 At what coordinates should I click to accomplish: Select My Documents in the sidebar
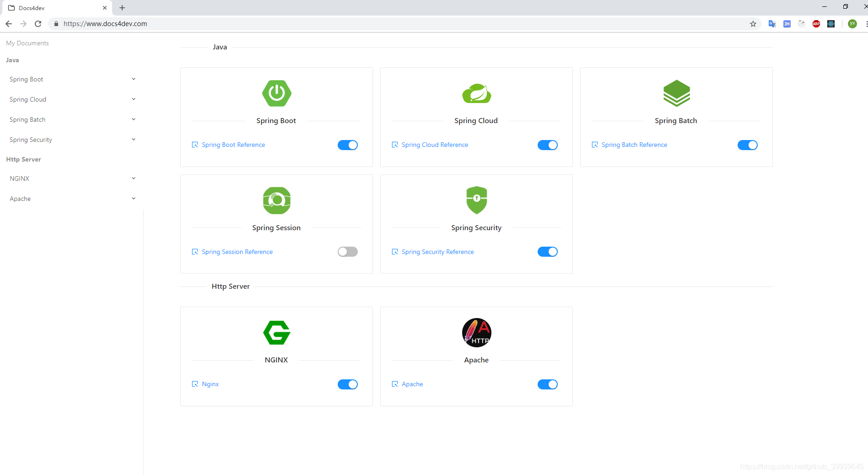click(x=27, y=43)
